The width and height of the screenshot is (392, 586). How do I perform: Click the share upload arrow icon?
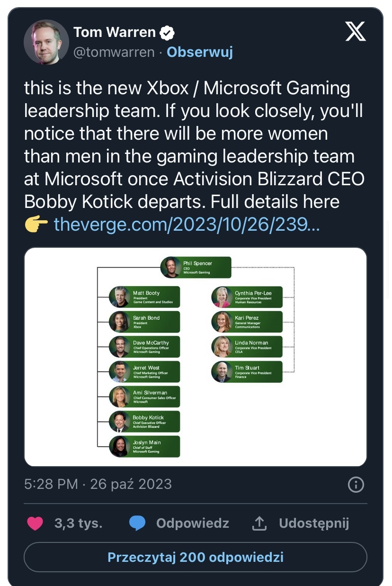(x=259, y=523)
